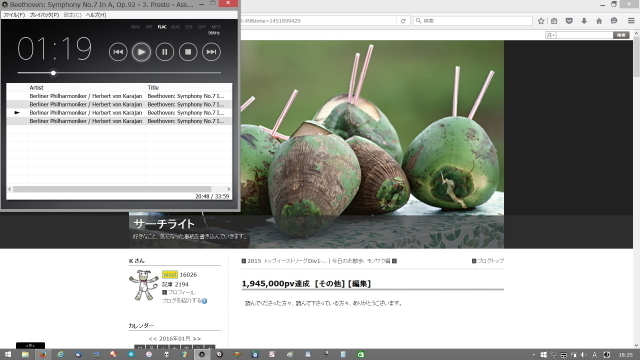Click the Play button in the player

pos(141,52)
